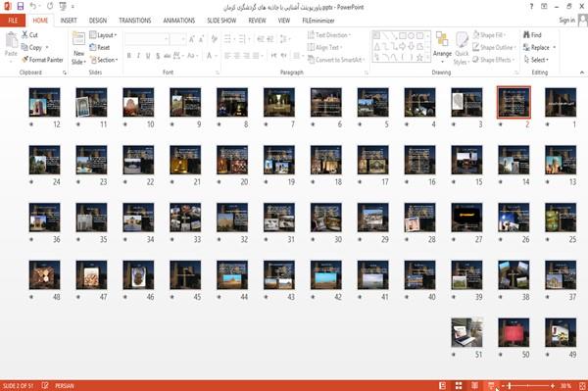The height and width of the screenshot is (391, 588).
Task: Toggle strikethrough formatting
Action: 168,56
